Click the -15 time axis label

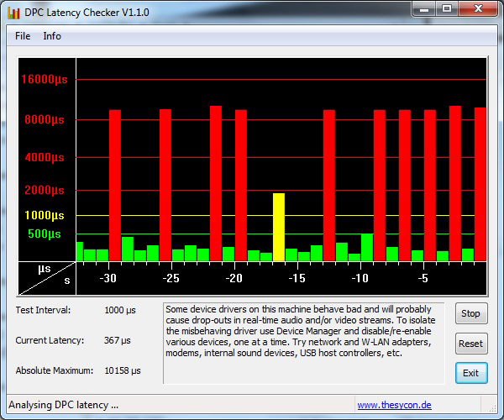click(297, 278)
